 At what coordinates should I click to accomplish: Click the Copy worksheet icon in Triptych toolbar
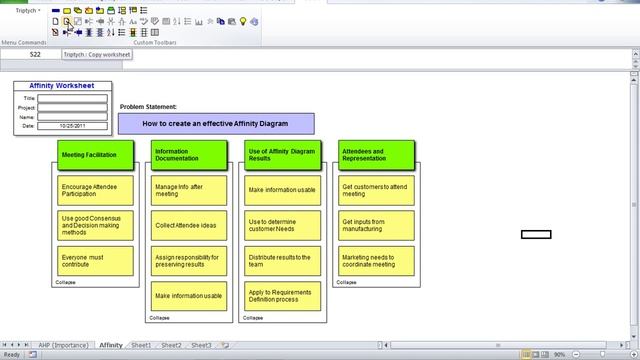67,21
